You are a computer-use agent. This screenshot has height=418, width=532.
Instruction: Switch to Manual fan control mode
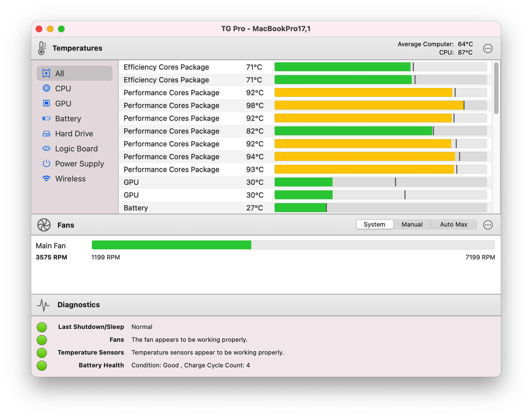(412, 224)
